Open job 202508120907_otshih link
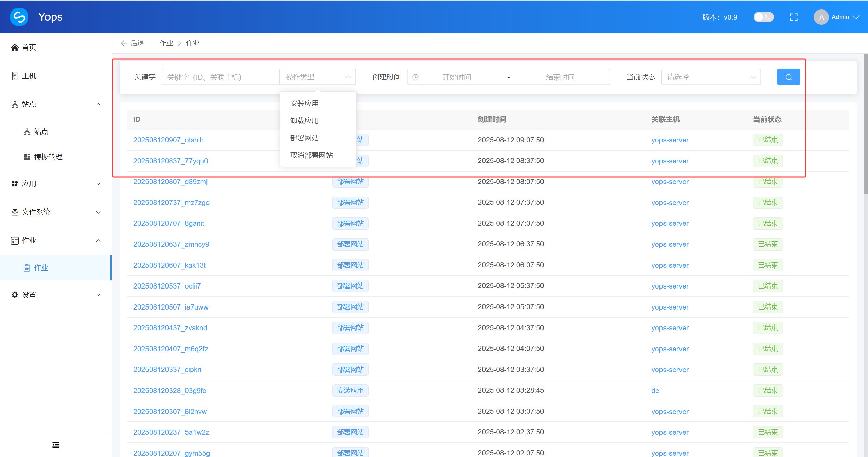The image size is (868, 457). (x=168, y=140)
